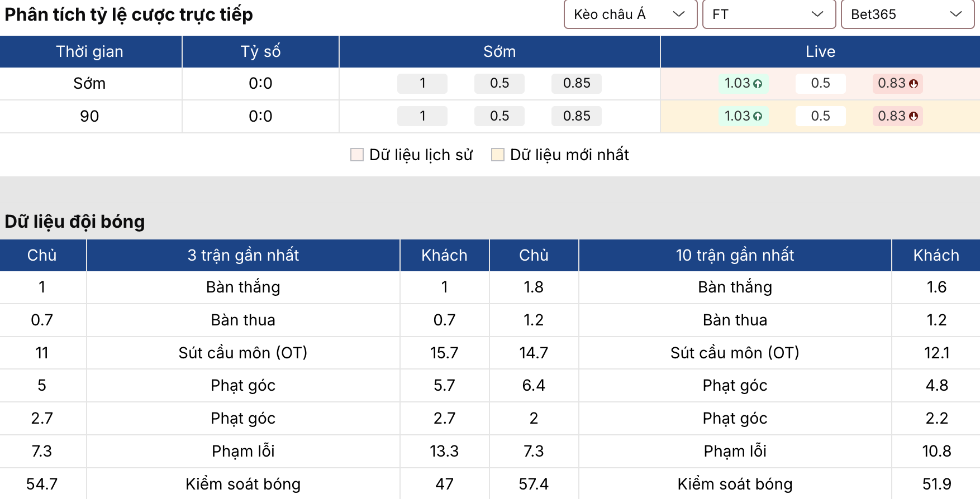The width and height of the screenshot is (980, 499).
Task: Click the Live 0.83 odds in row 90
Action: [892, 116]
